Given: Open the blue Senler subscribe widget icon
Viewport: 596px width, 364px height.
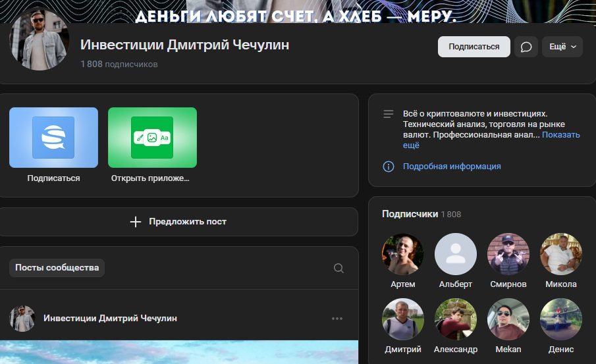Looking at the screenshot, I should (x=53, y=138).
